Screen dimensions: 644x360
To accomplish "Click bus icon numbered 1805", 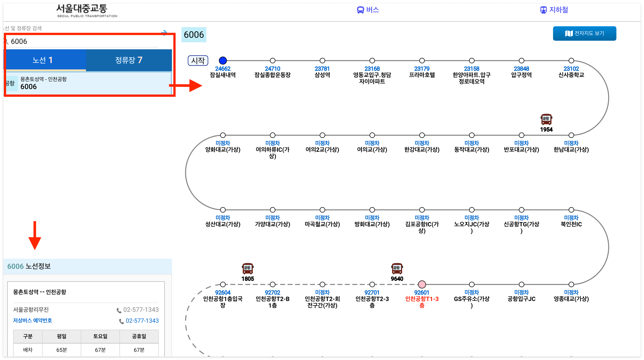I will click(248, 269).
